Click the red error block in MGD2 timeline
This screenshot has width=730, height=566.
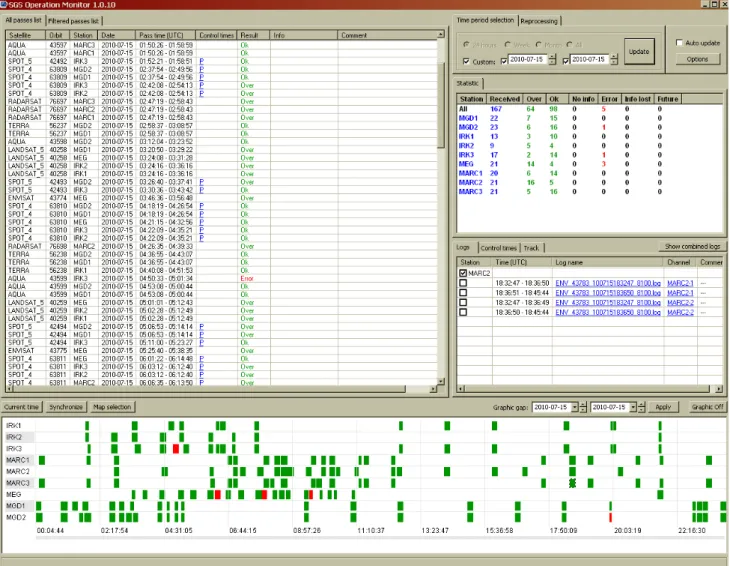coord(610,518)
